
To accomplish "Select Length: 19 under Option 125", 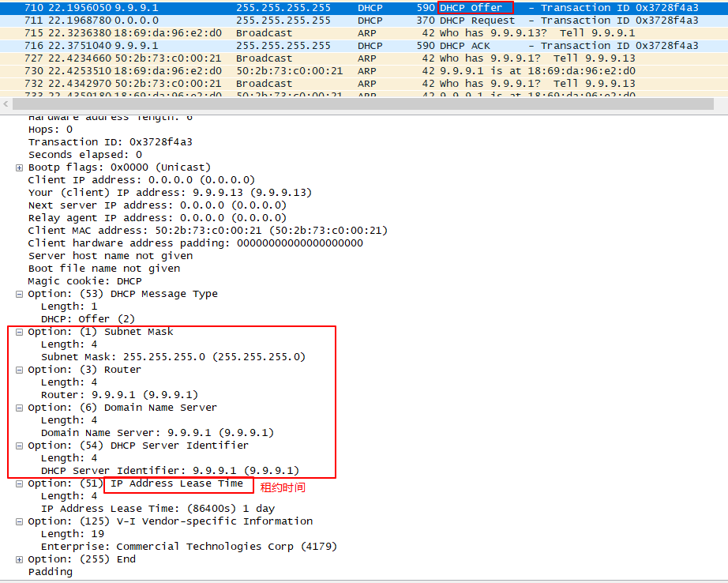I will pos(73,534).
